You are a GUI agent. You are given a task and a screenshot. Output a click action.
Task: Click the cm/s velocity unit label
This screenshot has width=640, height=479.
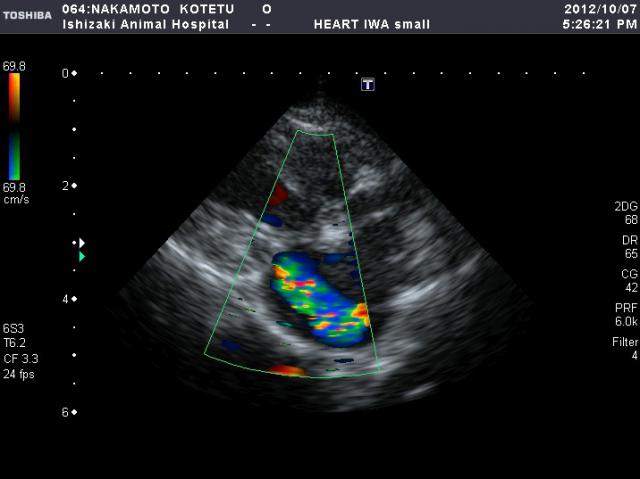point(16,200)
